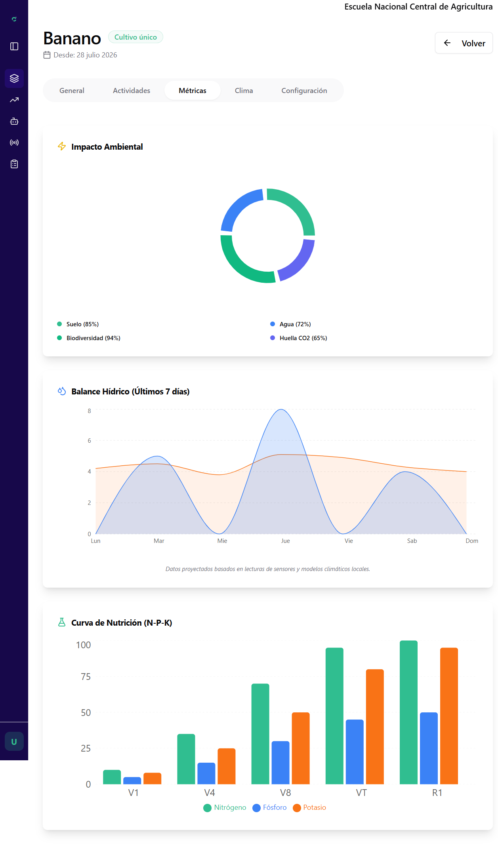Image resolution: width=498 pixels, height=868 pixels.
Task: Toggle Nitrógeno series in chart legend
Action: [225, 807]
